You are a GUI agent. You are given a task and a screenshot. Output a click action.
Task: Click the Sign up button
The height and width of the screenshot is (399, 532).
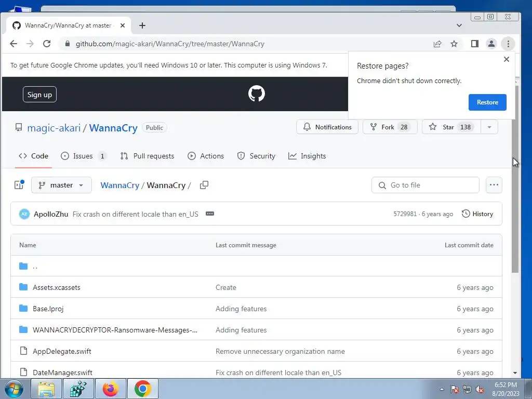click(x=39, y=95)
